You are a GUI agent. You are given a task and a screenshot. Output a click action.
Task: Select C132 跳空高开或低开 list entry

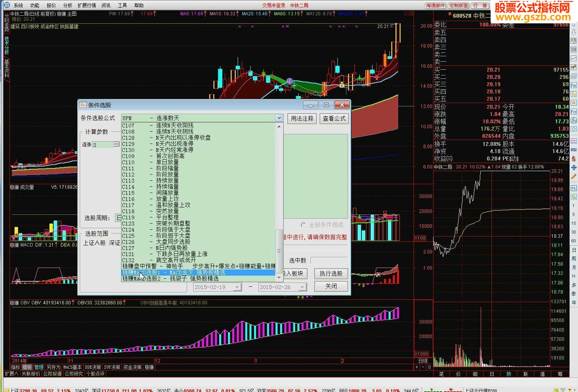pyautogui.click(x=199, y=260)
